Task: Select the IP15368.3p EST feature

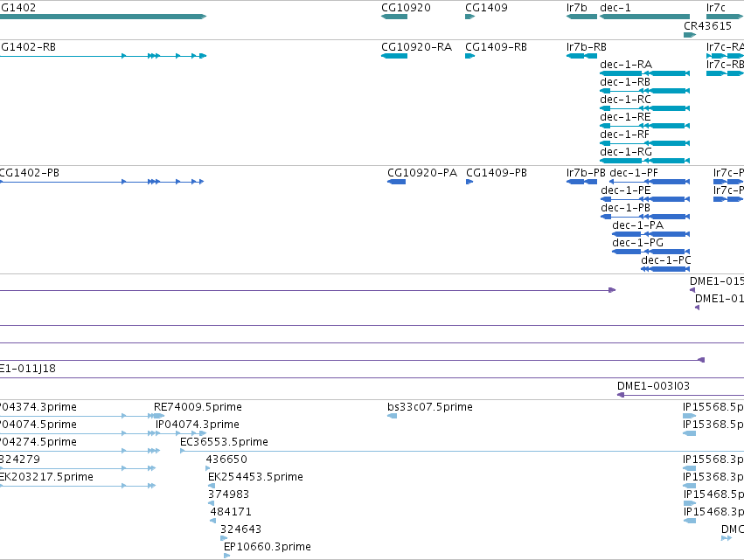Action: (x=690, y=486)
